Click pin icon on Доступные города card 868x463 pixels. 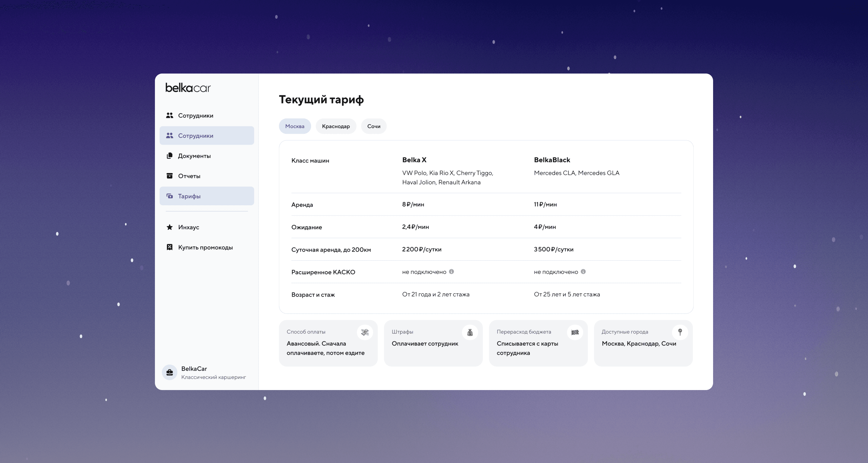(x=680, y=332)
